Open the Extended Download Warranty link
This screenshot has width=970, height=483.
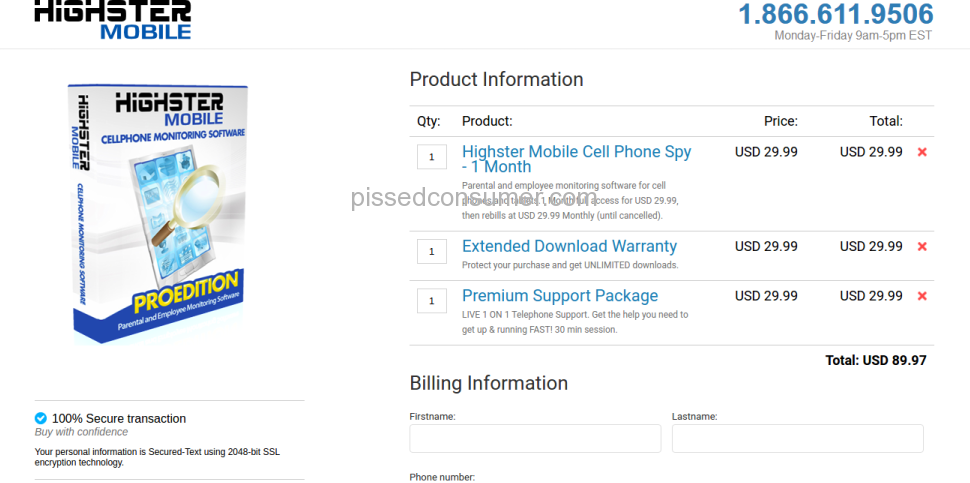569,246
